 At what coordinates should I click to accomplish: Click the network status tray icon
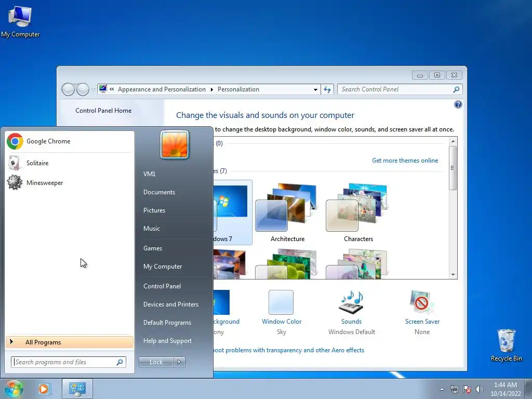(454, 389)
